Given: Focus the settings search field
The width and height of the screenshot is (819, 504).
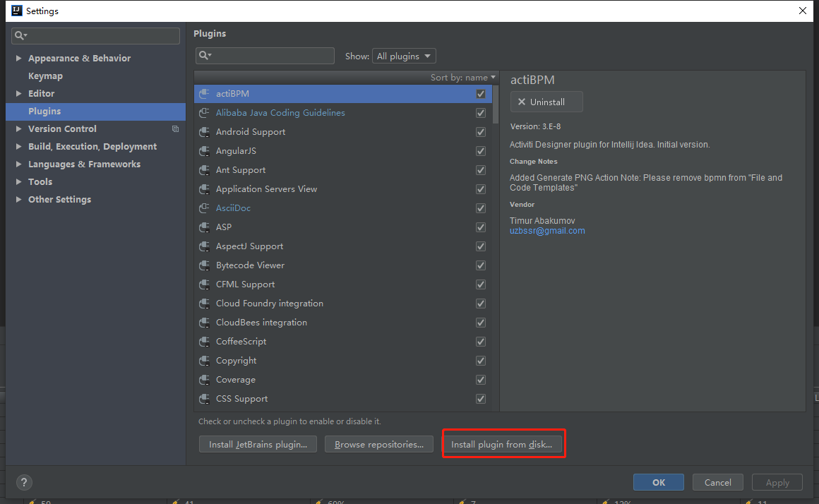Looking at the screenshot, I should pos(95,35).
